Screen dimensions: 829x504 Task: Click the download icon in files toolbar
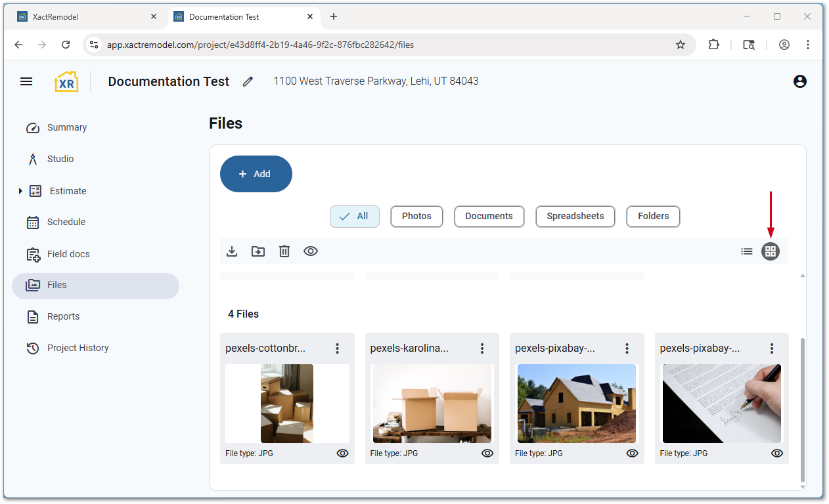(232, 251)
